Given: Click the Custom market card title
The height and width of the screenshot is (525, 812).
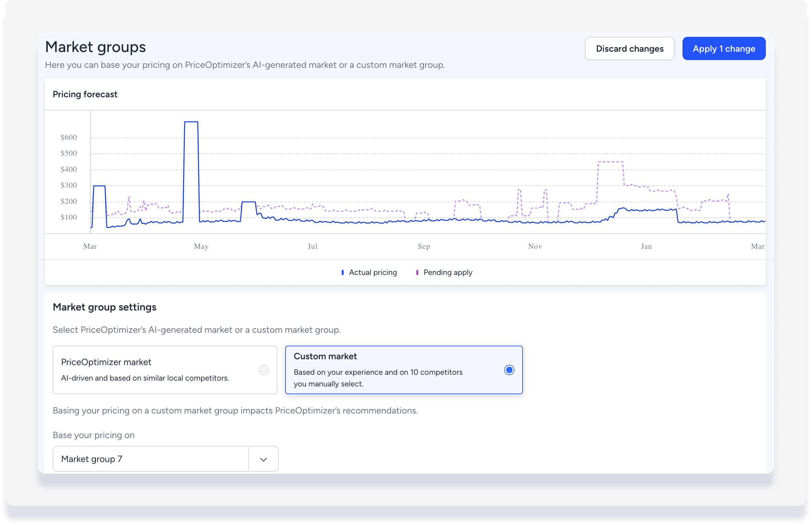Looking at the screenshot, I should coord(325,356).
